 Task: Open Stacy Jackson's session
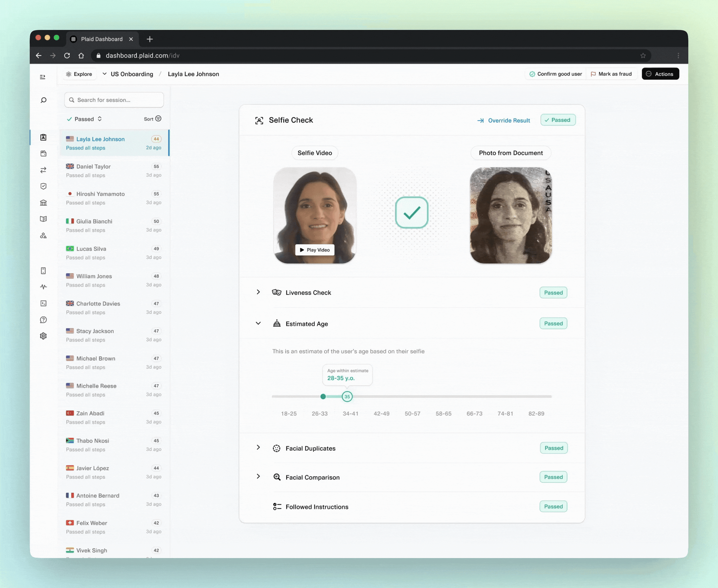[114, 335]
